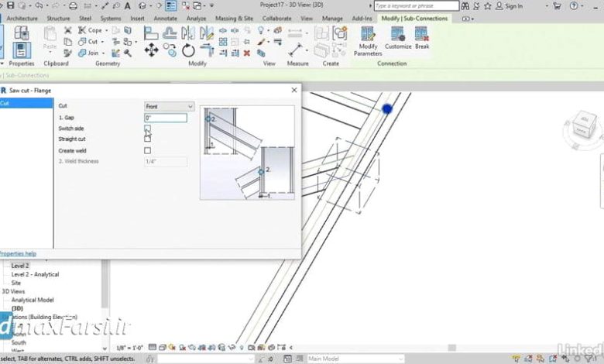Click the Sign In button
Image resolution: width=604 pixels, height=364 pixels.
point(510,6)
